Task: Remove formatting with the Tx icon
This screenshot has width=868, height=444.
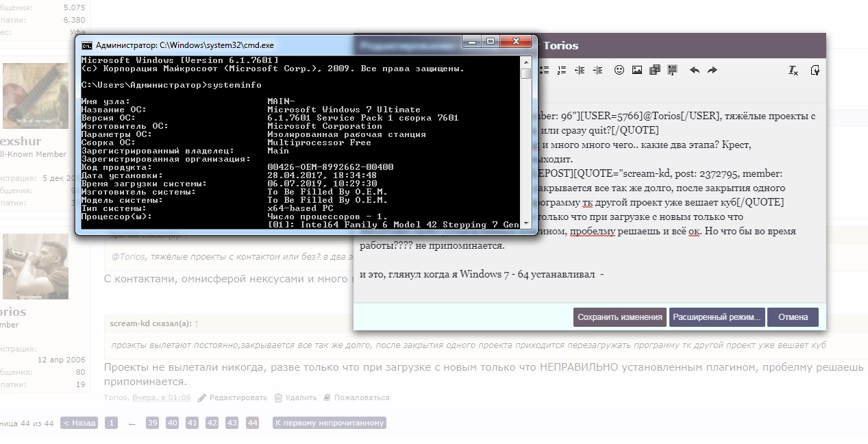Action: pyautogui.click(x=793, y=70)
